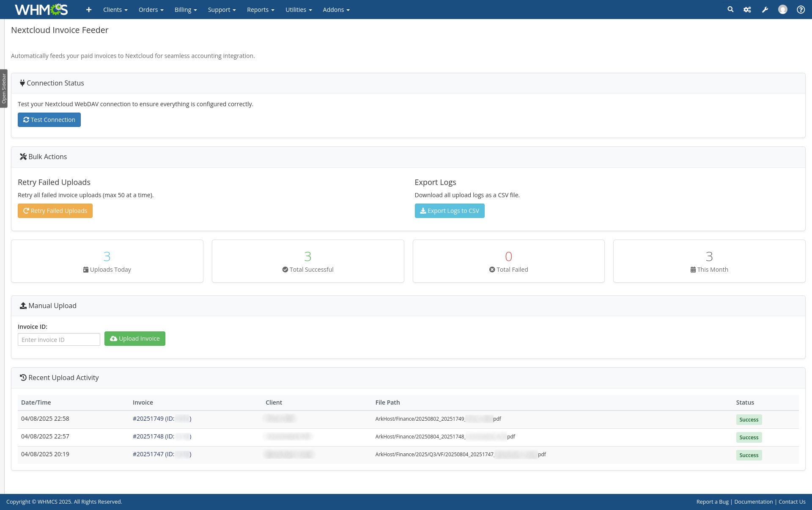Click the Test Connection button
Screen dimensions: 812x510
coord(49,120)
